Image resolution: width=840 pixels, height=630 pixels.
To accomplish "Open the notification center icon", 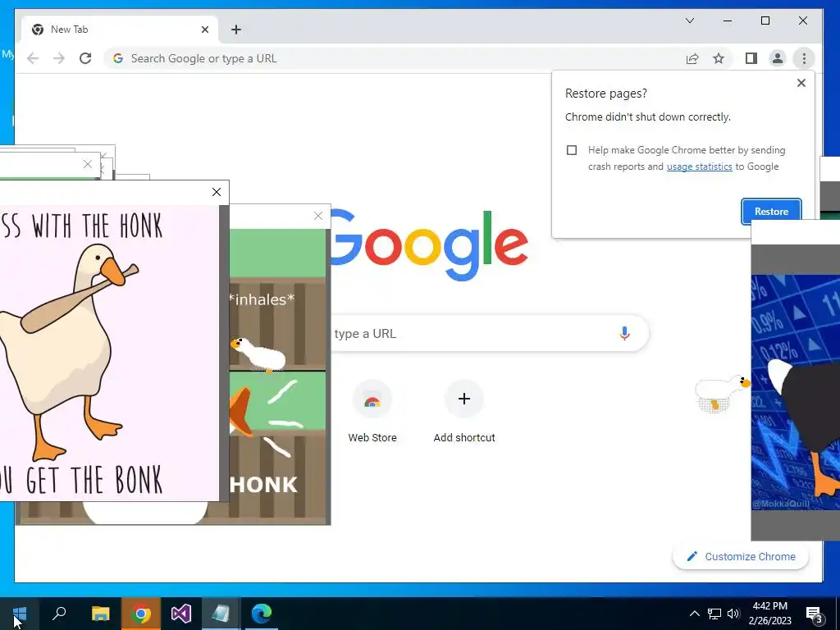I will click(815, 614).
